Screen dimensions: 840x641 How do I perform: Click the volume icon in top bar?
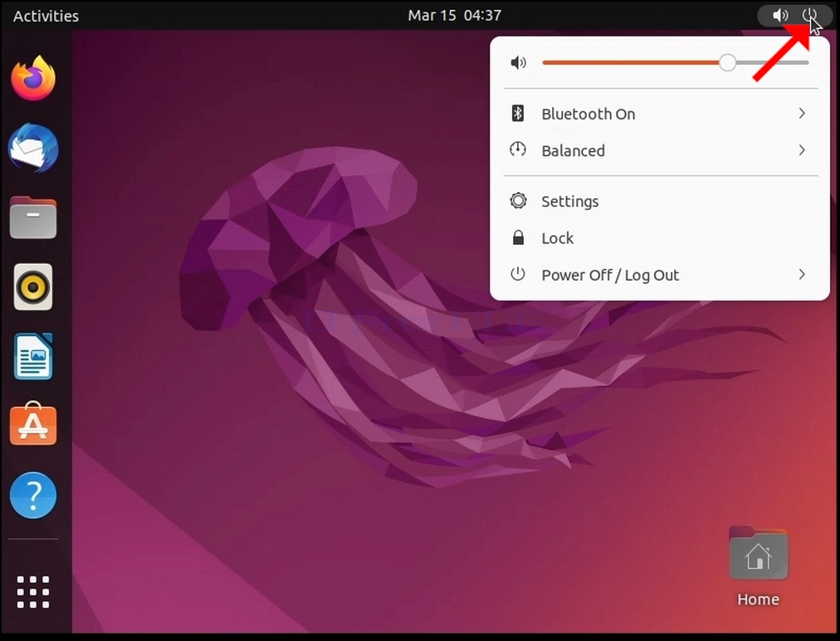780,15
